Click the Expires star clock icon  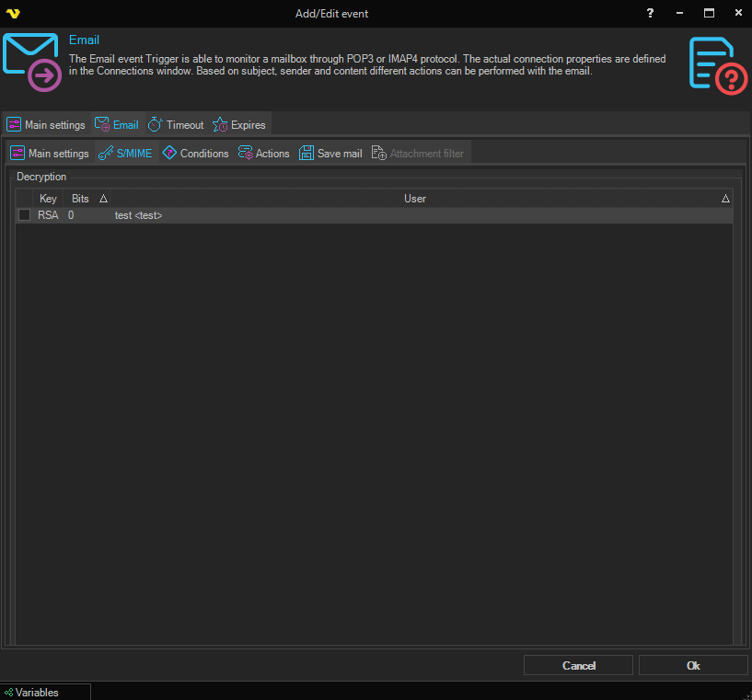coord(220,125)
